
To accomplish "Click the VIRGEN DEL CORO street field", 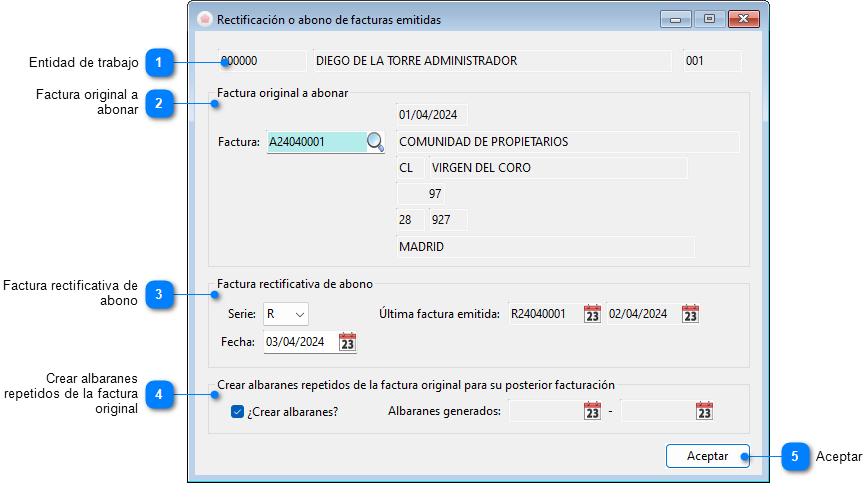I will tap(557, 168).
